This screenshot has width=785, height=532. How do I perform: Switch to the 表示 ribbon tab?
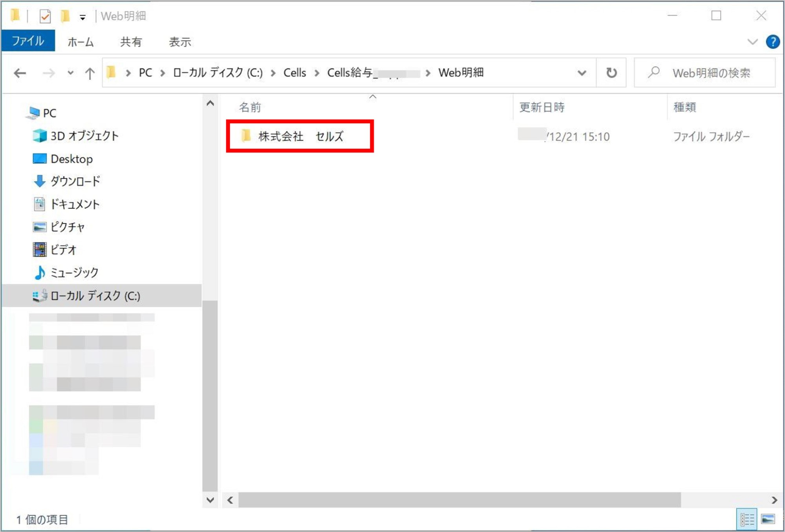tap(180, 42)
